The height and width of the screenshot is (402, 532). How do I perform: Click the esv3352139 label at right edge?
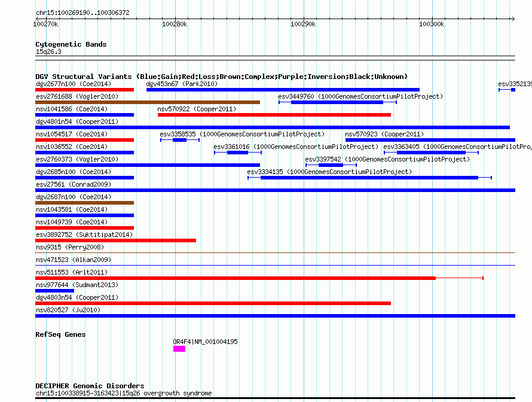click(x=515, y=84)
